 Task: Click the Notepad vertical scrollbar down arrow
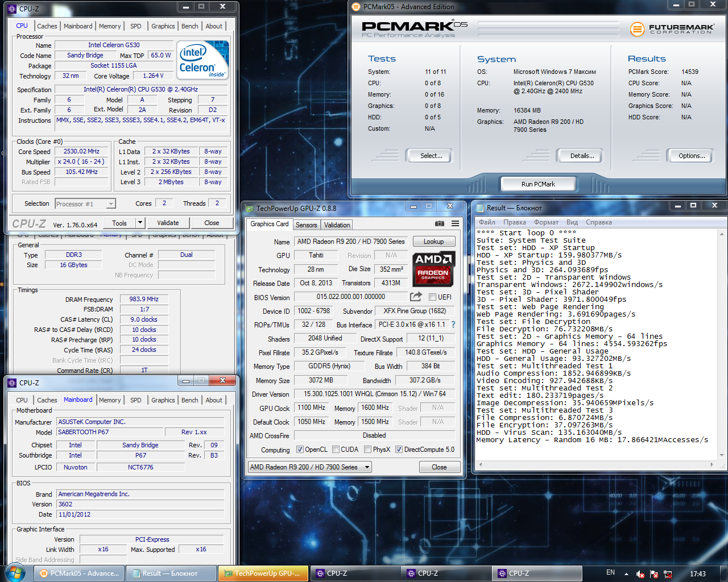tap(722, 455)
